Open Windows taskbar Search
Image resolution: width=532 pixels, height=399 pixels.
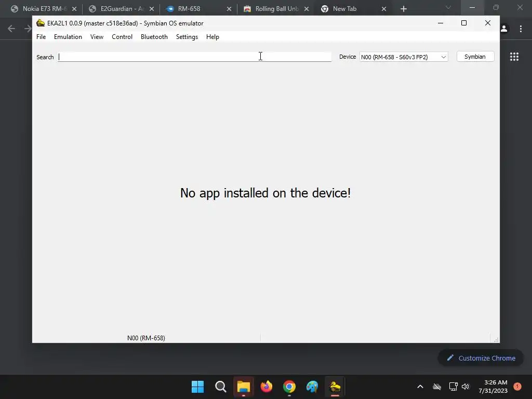point(220,387)
